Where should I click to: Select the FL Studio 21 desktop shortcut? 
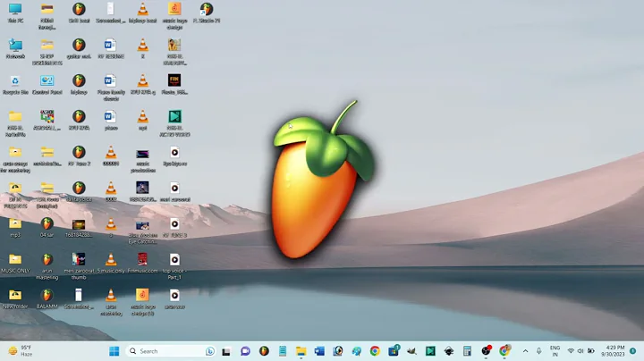207,13
